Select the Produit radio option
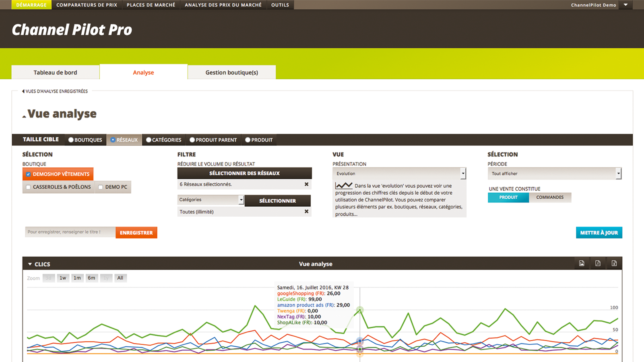 [x=248, y=140]
